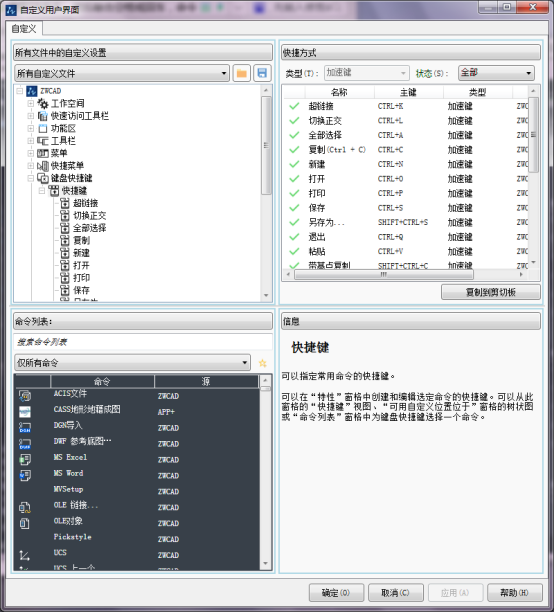Click the save customization file disk icon
The image size is (554, 612).
click(262, 73)
